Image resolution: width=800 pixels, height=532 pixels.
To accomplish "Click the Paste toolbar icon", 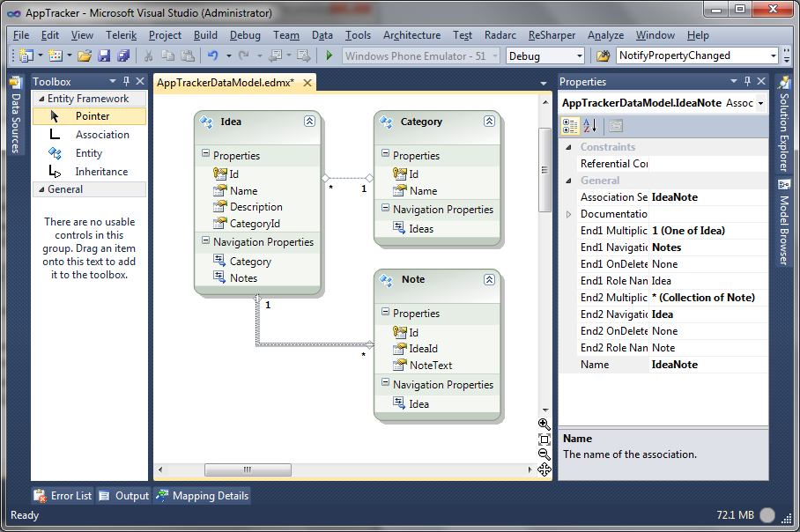I will click(x=188, y=55).
